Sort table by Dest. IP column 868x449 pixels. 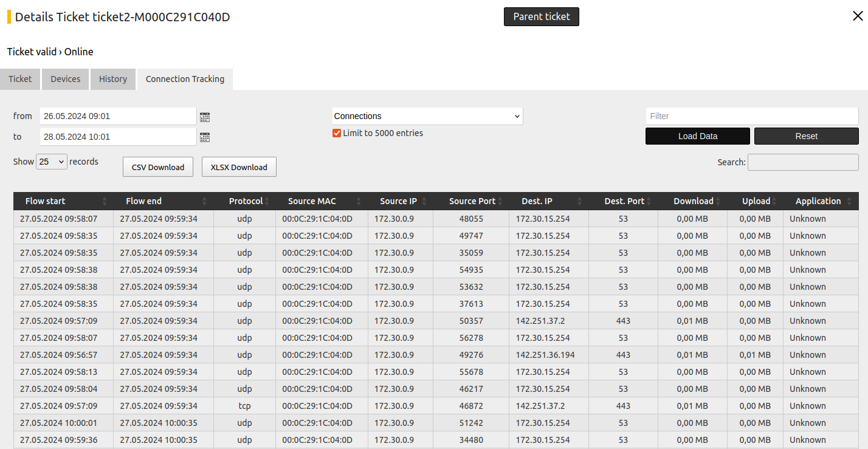[x=549, y=201]
